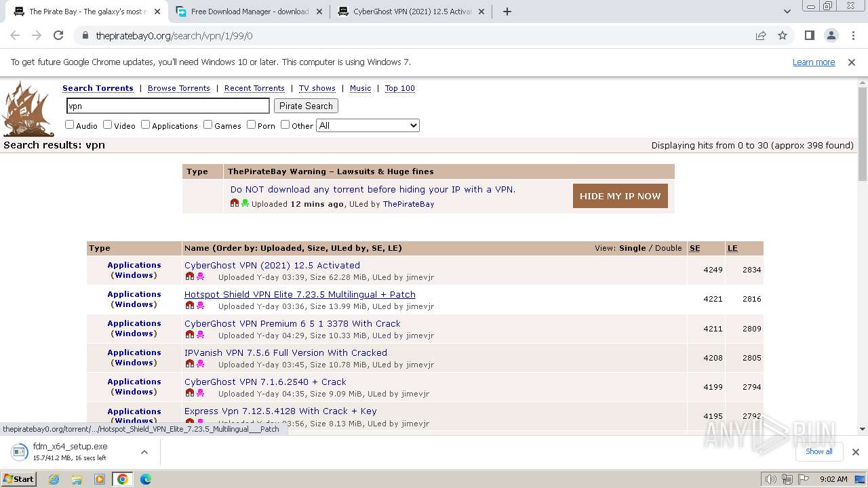Open the Recent Torrents menu link
The width and height of the screenshot is (868, 488).
click(x=254, y=88)
